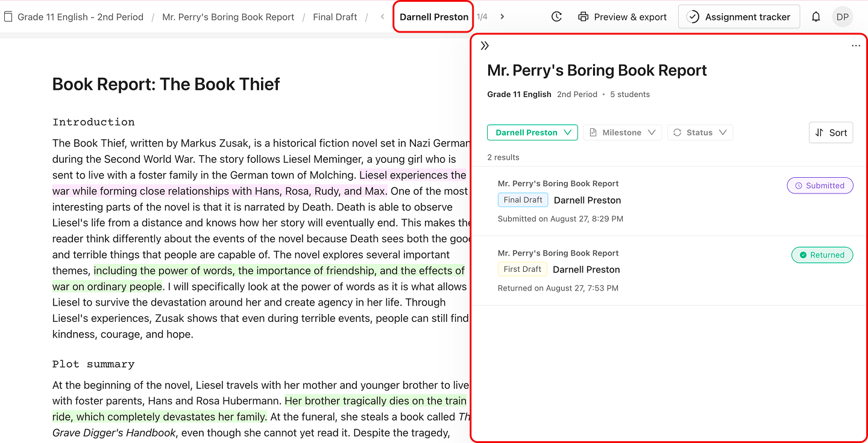Click the notebook icon beside Grade 11 English
Image resolution: width=868 pixels, height=443 pixels.
click(x=8, y=17)
